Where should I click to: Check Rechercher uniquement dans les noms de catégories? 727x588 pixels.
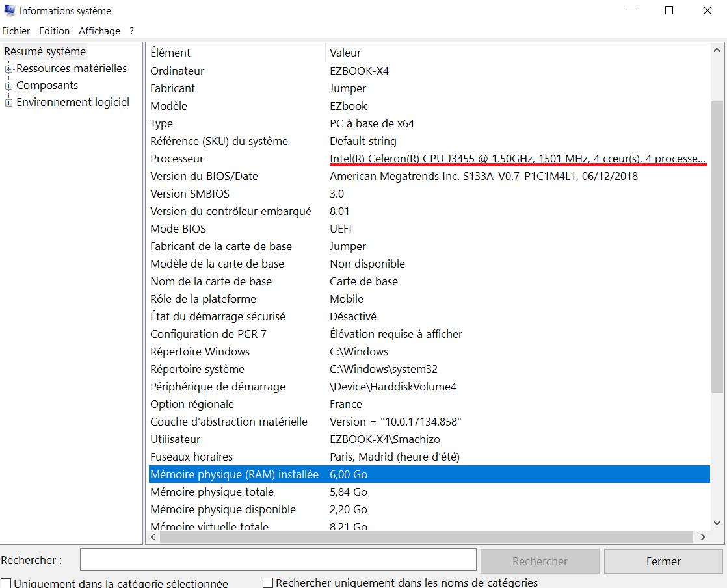(x=268, y=582)
